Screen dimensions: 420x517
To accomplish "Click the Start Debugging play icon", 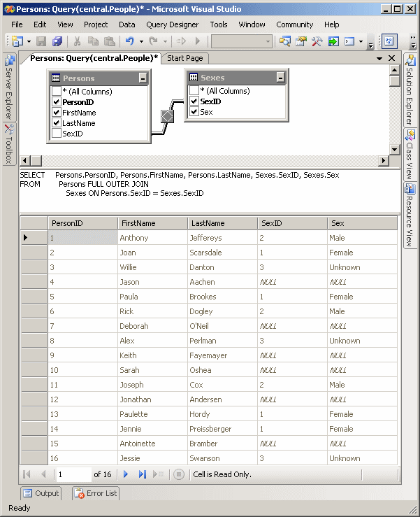I will pyautogui.click(x=198, y=41).
